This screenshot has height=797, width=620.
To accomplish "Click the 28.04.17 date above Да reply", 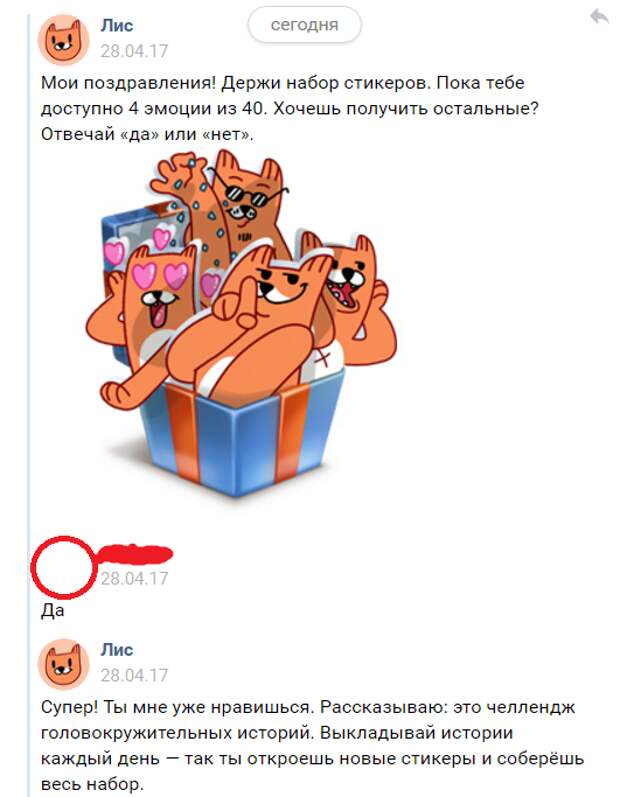I will click(x=134, y=579).
